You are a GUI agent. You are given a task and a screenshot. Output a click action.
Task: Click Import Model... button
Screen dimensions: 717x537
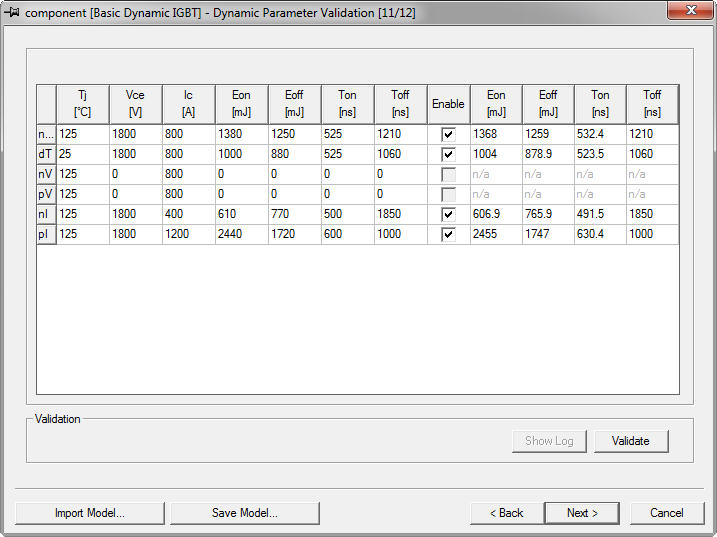click(x=90, y=513)
